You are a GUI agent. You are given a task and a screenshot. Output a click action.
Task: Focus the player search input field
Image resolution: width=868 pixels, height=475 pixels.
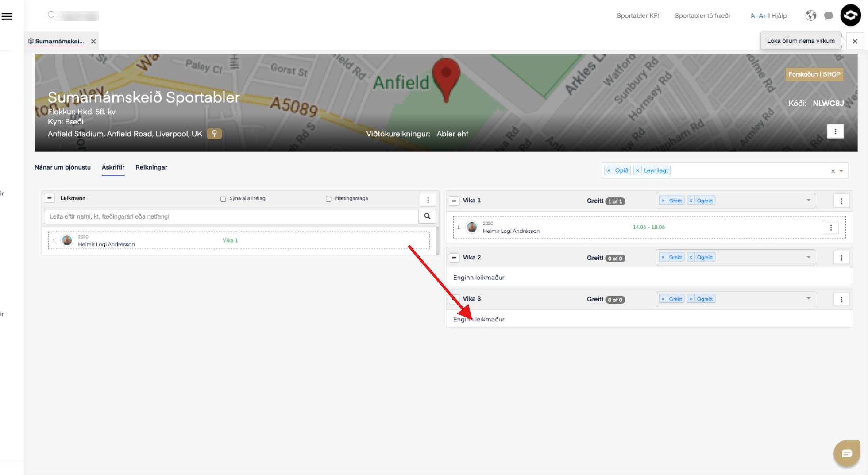coord(231,216)
